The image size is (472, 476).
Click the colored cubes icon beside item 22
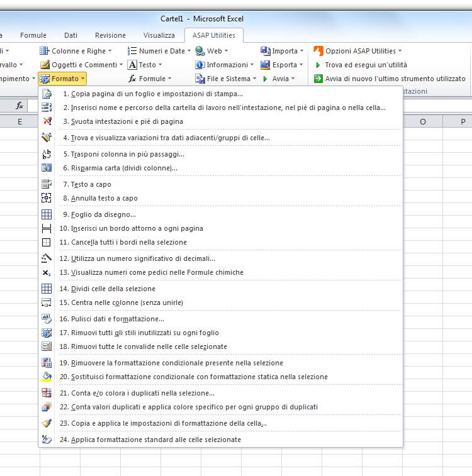(x=47, y=407)
